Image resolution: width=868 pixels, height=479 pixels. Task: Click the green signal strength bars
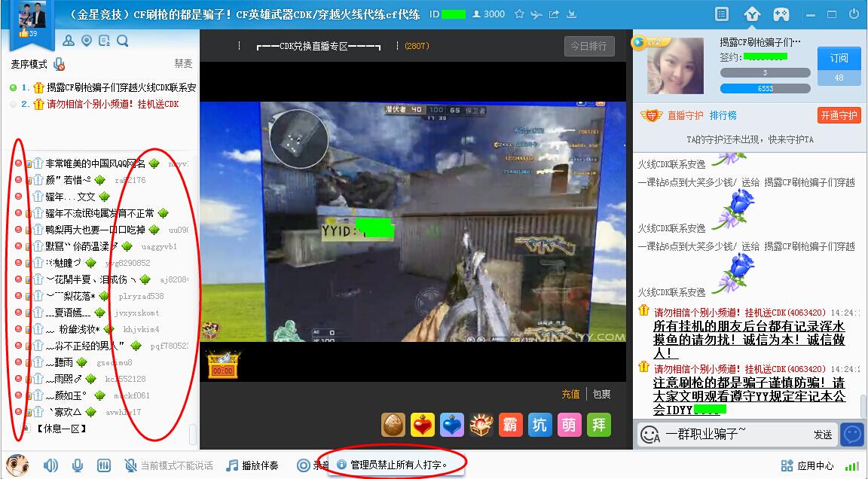pyautogui.click(x=852, y=466)
